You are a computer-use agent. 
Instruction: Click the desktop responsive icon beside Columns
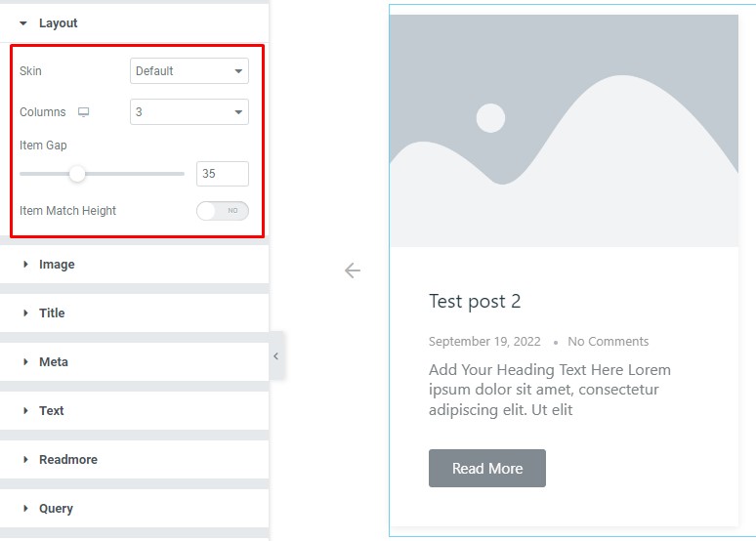(83, 112)
